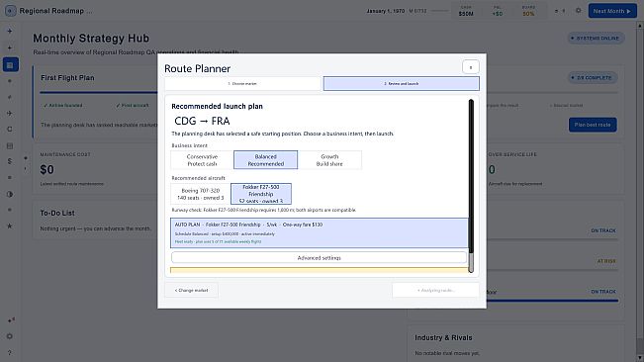The height and width of the screenshot is (362, 644).
Task: Click the Change market back button
Action: coord(191,290)
